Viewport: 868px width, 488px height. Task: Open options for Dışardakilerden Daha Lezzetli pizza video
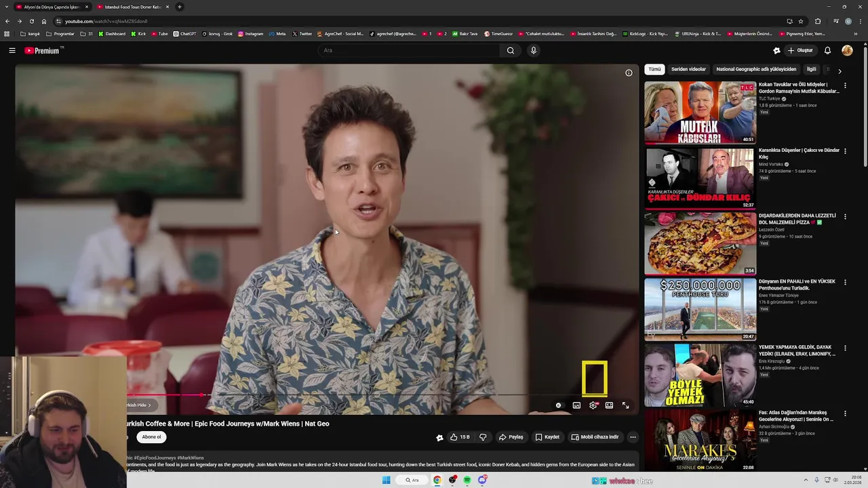(x=845, y=217)
